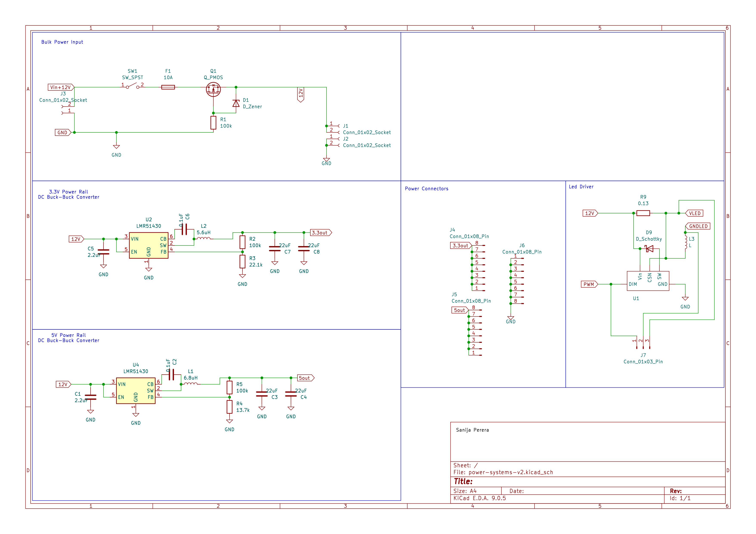Select the R3 22.1k feedback resistor
This screenshot has width=756, height=534.
tap(243, 262)
